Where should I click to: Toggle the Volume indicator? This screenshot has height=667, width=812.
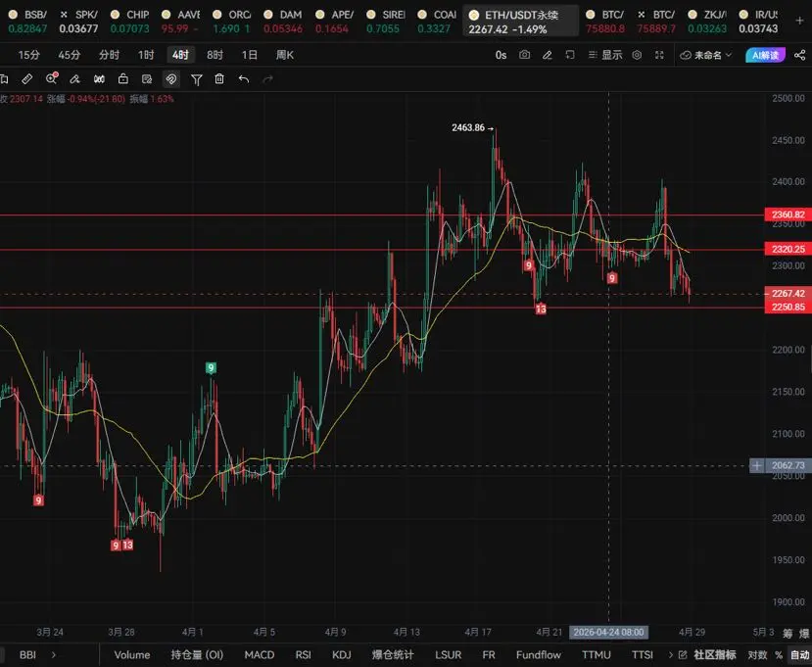(132, 655)
